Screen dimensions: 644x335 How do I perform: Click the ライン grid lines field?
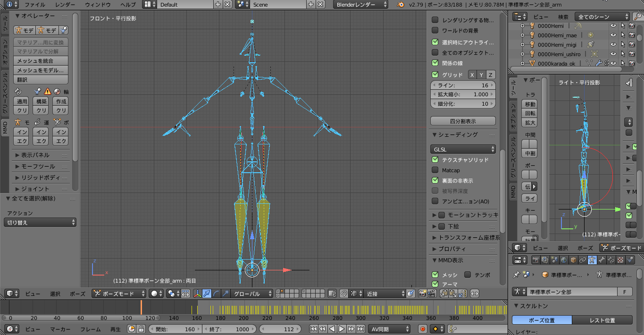[463, 85]
